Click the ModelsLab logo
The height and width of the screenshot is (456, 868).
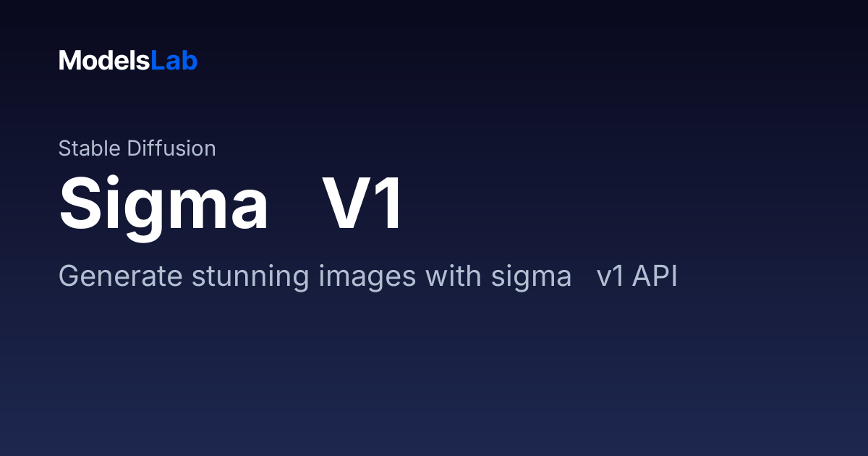point(128,61)
